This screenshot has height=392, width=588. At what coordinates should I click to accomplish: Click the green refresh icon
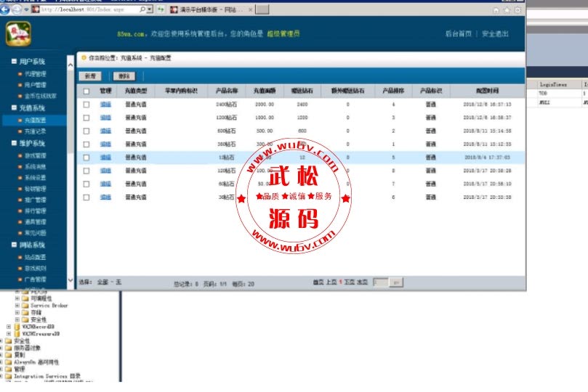tap(161, 9)
